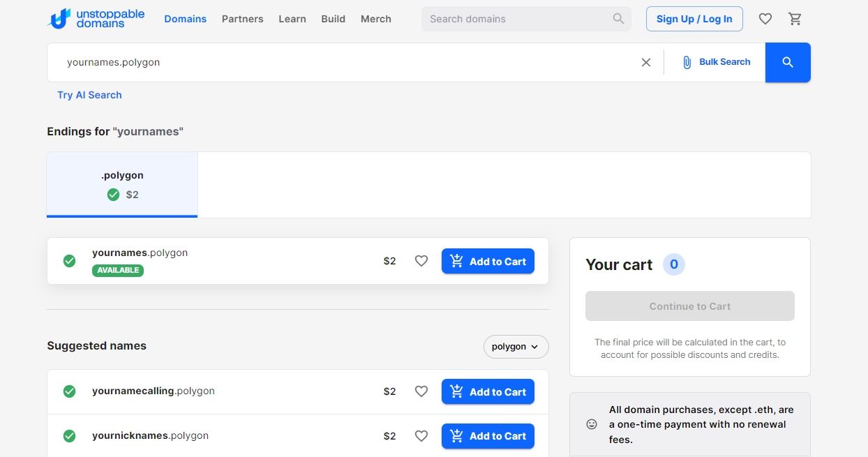Add yournames.polygon to cart

pos(488,261)
